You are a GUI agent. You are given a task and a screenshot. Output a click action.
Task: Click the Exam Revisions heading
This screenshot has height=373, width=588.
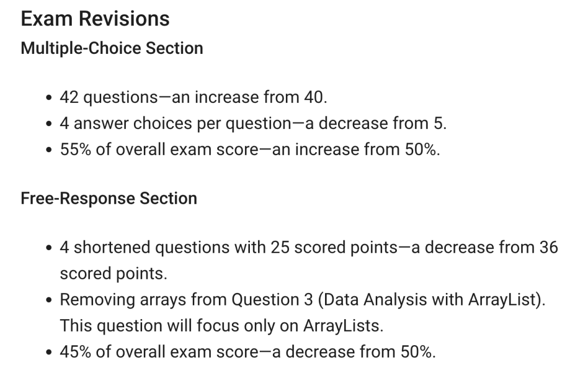pyautogui.click(x=95, y=18)
